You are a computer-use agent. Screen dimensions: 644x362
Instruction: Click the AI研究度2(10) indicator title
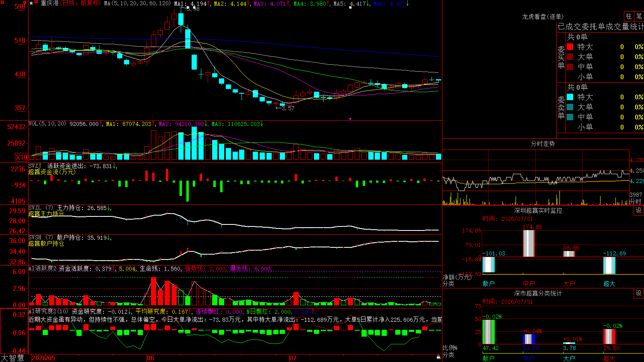pos(49,311)
